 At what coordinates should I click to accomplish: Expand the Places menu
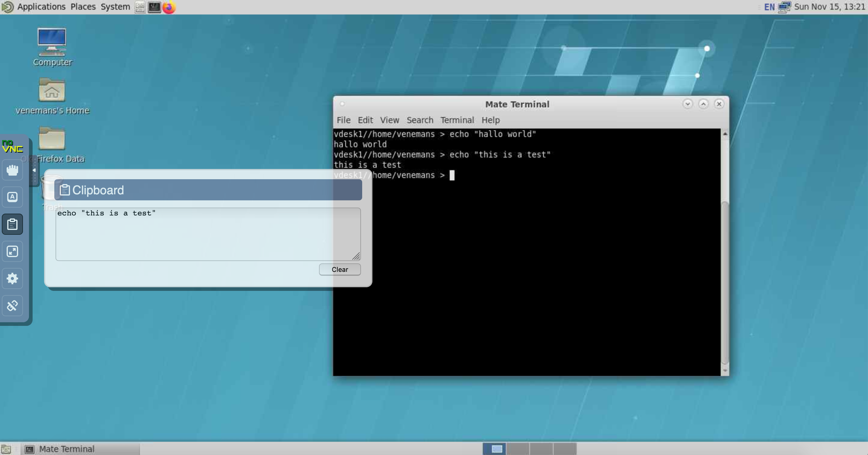click(83, 7)
